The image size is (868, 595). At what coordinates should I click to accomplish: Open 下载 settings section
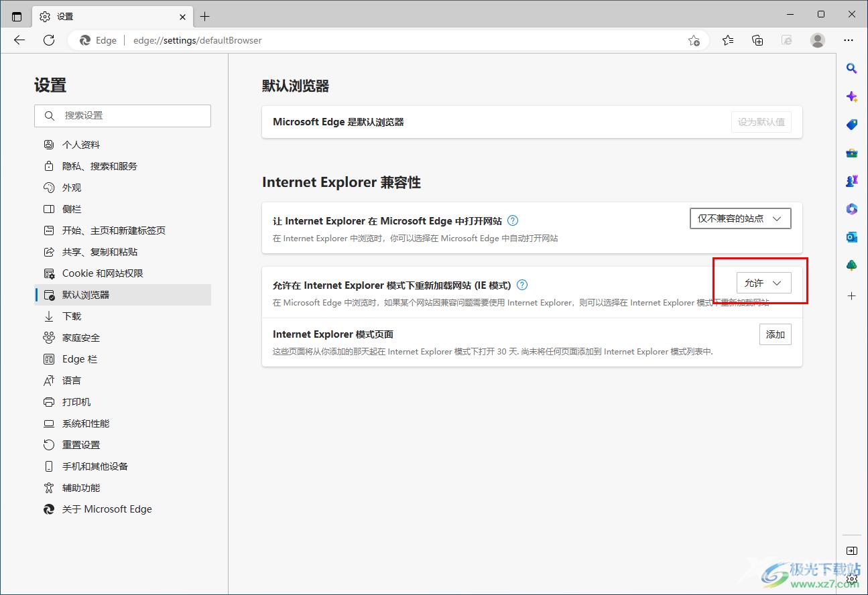(x=123, y=316)
